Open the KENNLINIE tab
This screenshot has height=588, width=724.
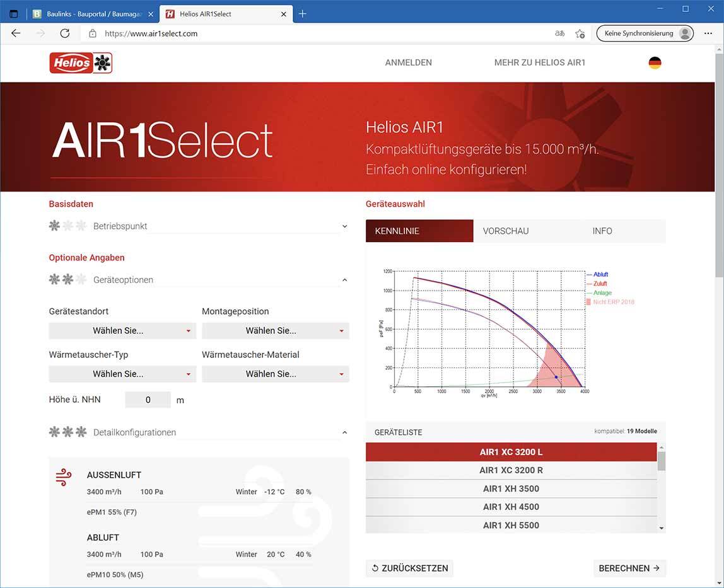(419, 231)
